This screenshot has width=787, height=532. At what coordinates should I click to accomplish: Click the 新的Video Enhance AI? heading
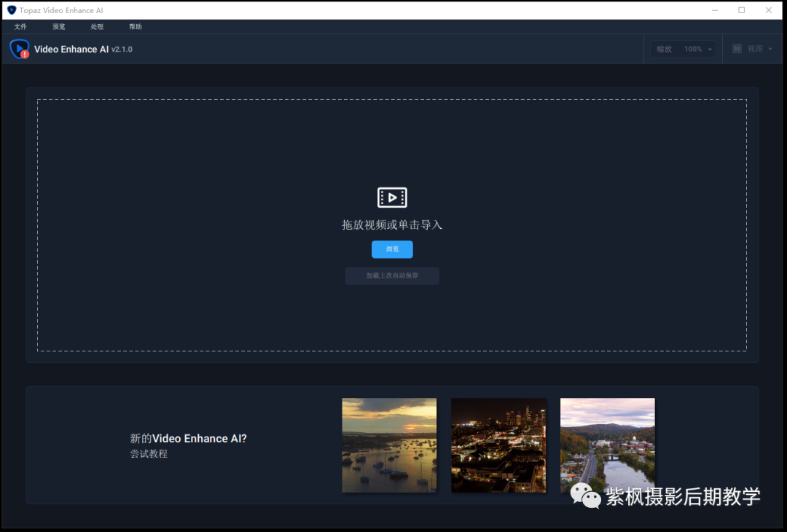pyautogui.click(x=188, y=438)
